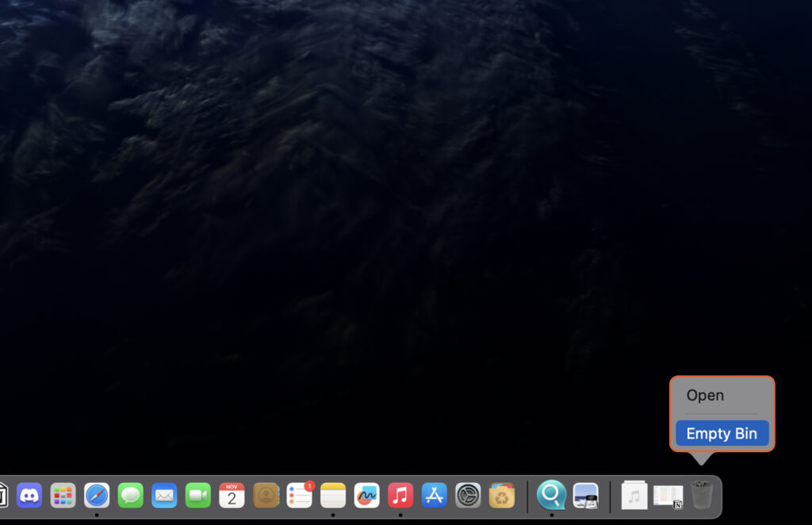Open Reminders with the notification badge
The height and width of the screenshot is (525, 812).
click(299, 496)
